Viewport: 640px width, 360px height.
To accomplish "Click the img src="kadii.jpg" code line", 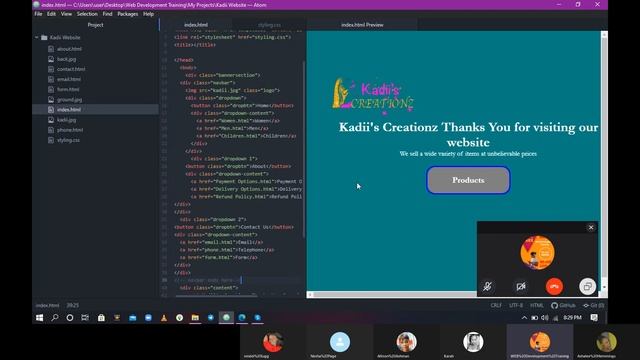I will pyautogui.click(x=232, y=90).
